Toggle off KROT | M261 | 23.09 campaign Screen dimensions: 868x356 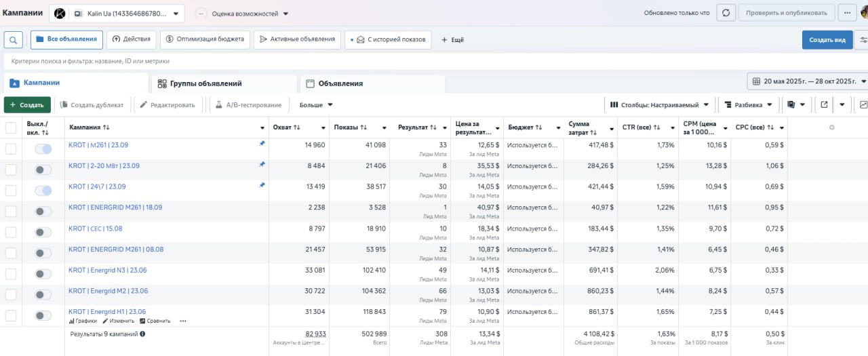43,149
